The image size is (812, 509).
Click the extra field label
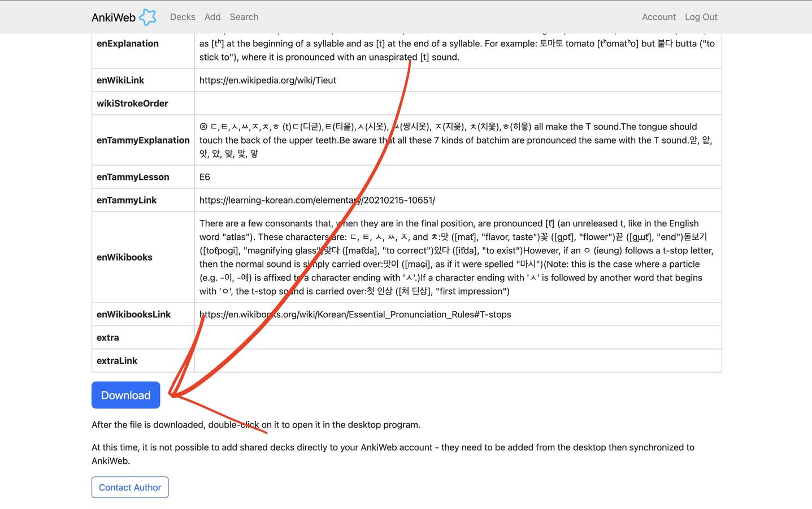tap(108, 338)
